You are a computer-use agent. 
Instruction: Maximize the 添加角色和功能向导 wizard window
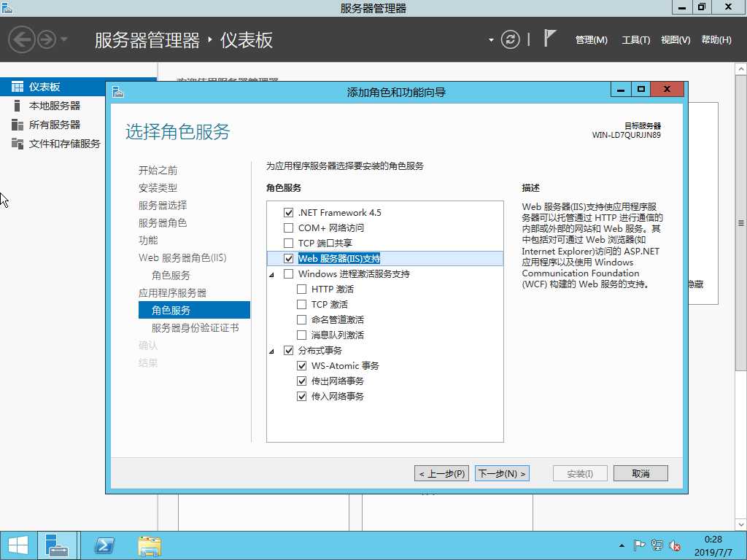[641, 89]
